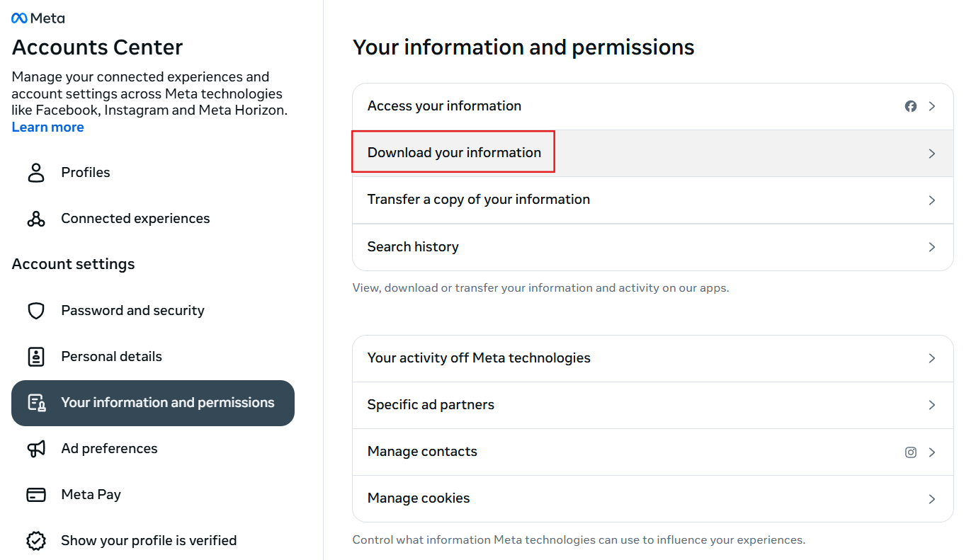Open the Learn more link

point(48,127)
